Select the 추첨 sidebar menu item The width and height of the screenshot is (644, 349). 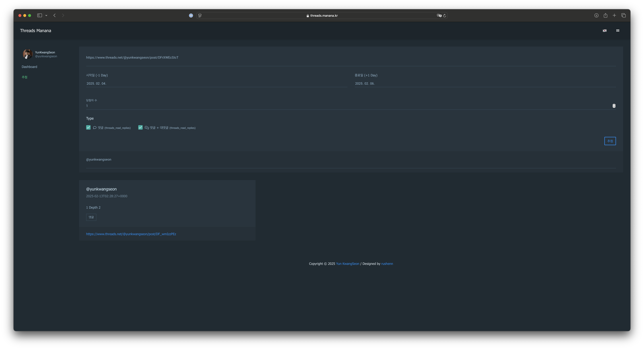[24, 77]
